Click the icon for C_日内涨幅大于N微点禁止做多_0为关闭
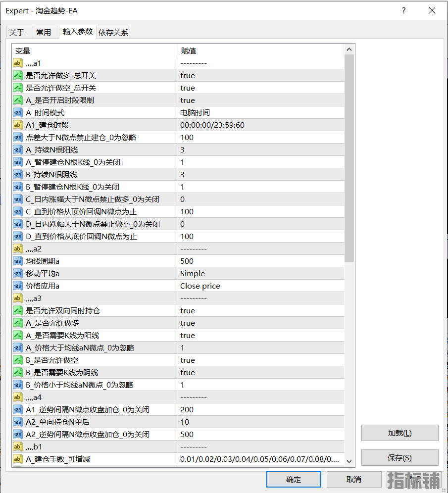Image resolution: width=448 pixels, height=493 pixels. (18, 199)
